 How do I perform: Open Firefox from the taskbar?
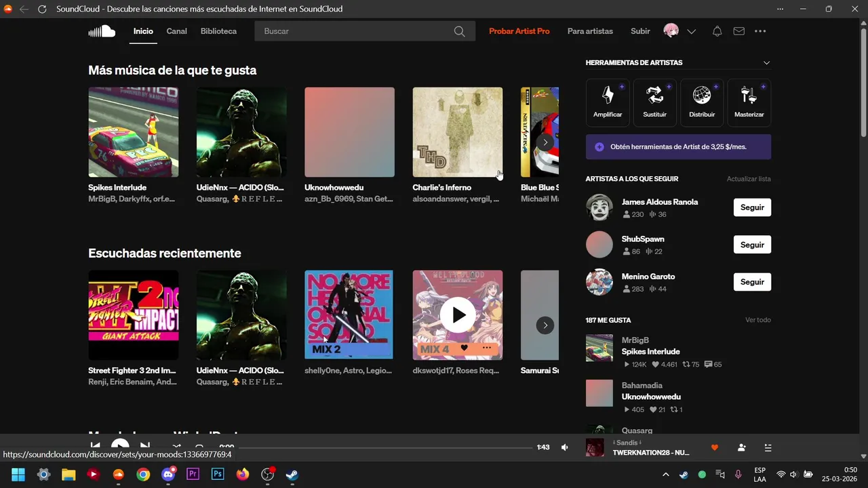point(242,474)
